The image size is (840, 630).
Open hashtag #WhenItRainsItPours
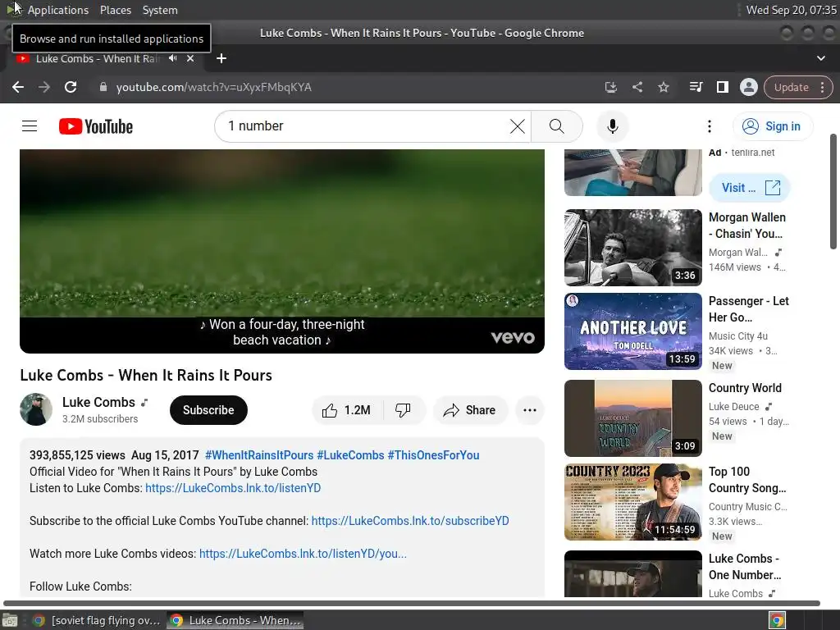pos(259,455)
